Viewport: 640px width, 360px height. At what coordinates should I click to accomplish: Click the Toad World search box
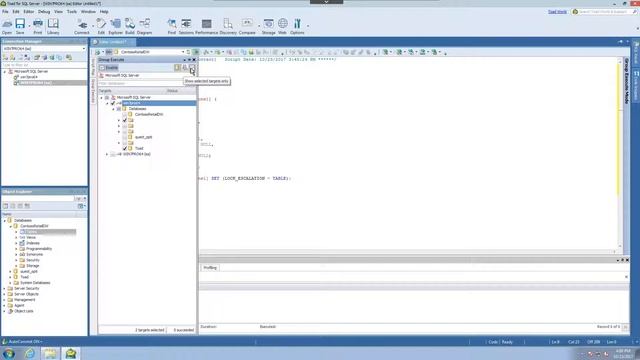pos(605,12)
